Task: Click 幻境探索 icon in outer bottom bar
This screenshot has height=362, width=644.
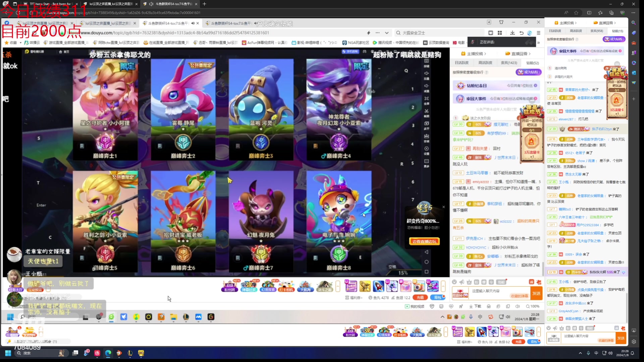Action: (384, 332)
